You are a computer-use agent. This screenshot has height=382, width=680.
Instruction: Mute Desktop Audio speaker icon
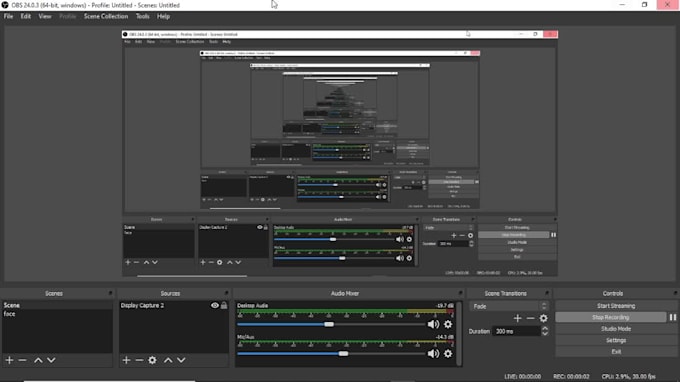pos(433,324)
